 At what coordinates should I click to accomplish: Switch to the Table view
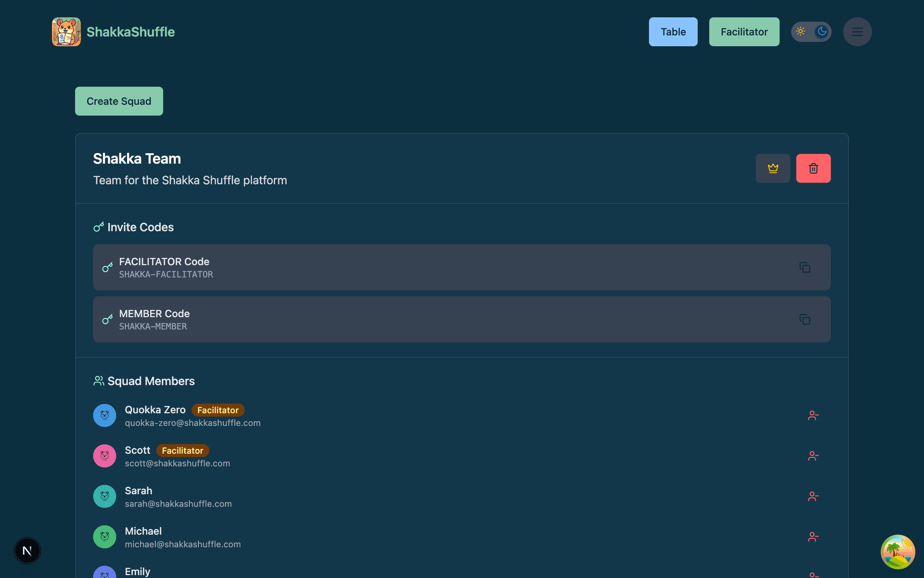coord(673,31)
